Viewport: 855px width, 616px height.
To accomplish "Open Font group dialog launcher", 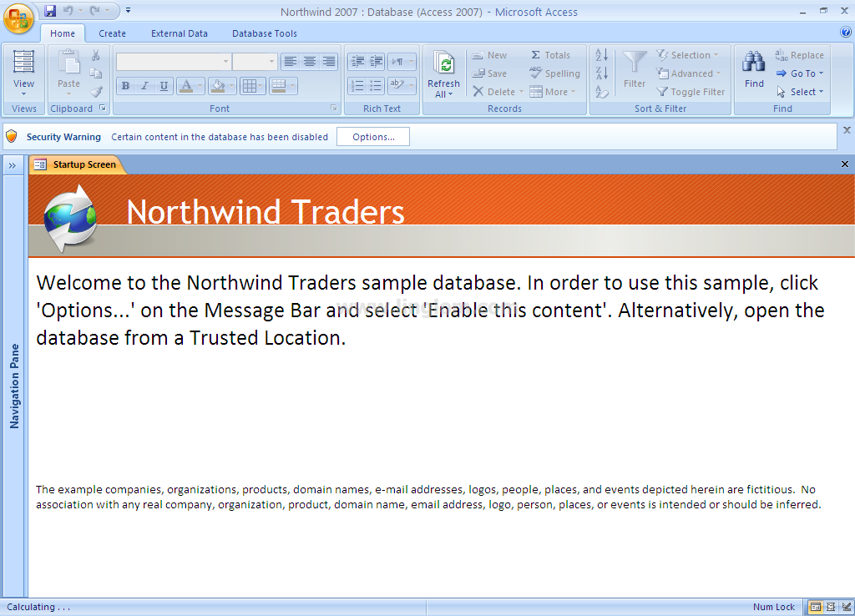I will click(x=334, y=109).
